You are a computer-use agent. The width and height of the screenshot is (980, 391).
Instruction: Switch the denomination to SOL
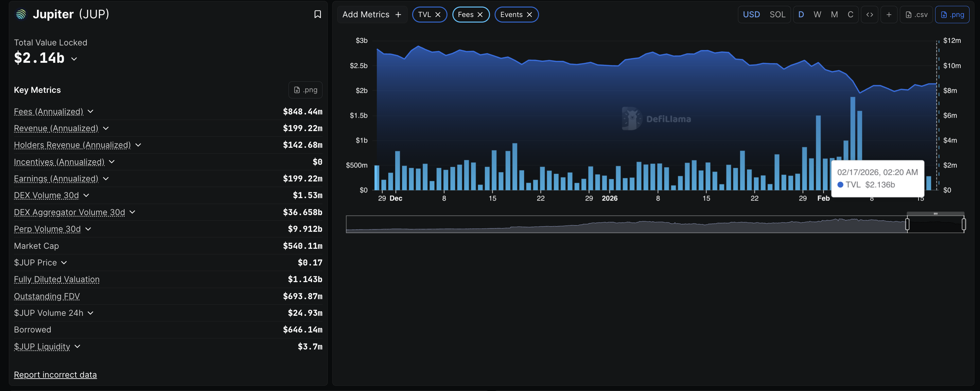point(777,14)
